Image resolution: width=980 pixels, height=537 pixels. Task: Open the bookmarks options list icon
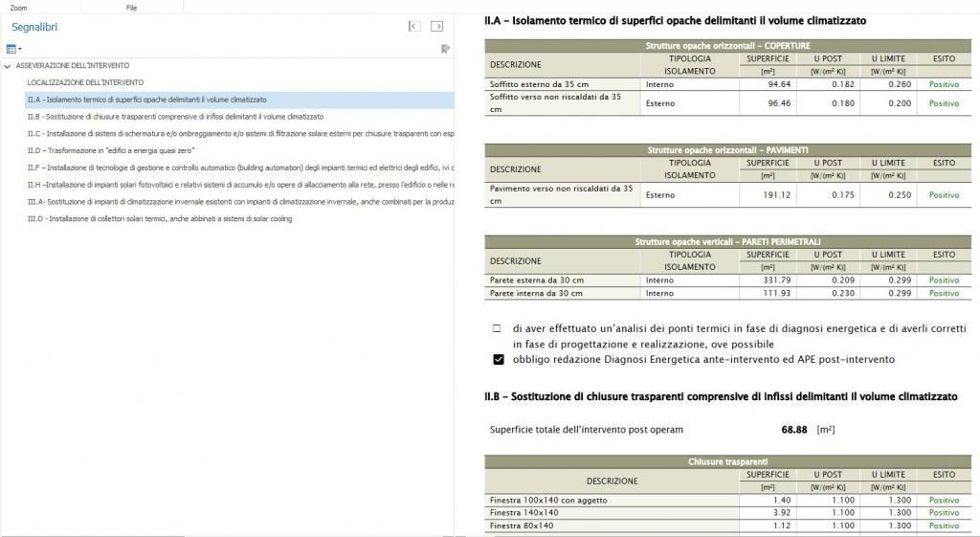tap(13, 49)
